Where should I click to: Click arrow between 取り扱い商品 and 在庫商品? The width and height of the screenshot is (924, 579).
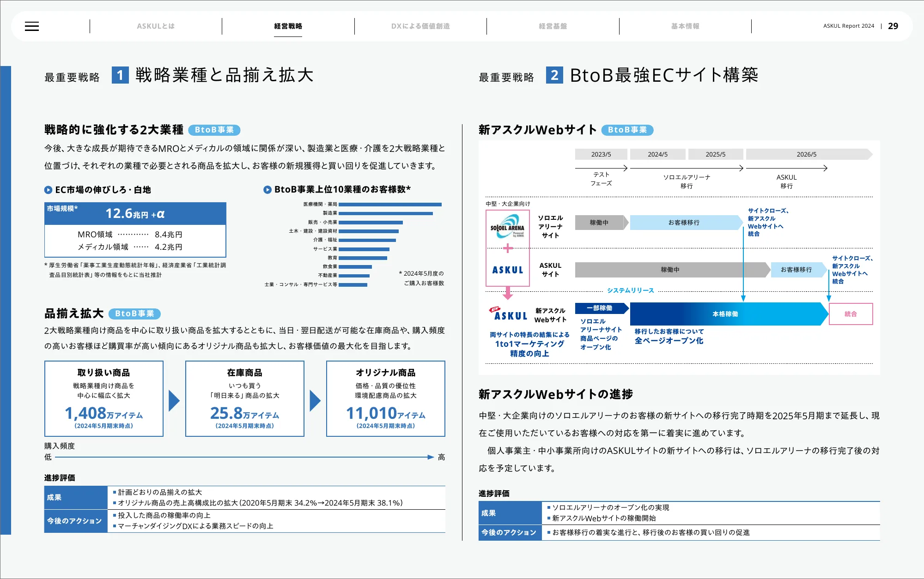[x=174, y=400]
